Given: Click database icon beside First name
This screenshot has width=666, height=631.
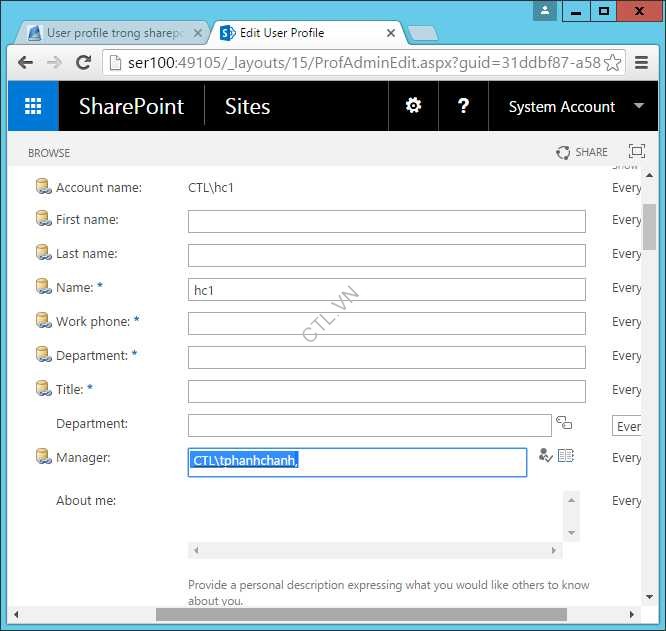Looking at the screenshot, I should click(43, 218).
